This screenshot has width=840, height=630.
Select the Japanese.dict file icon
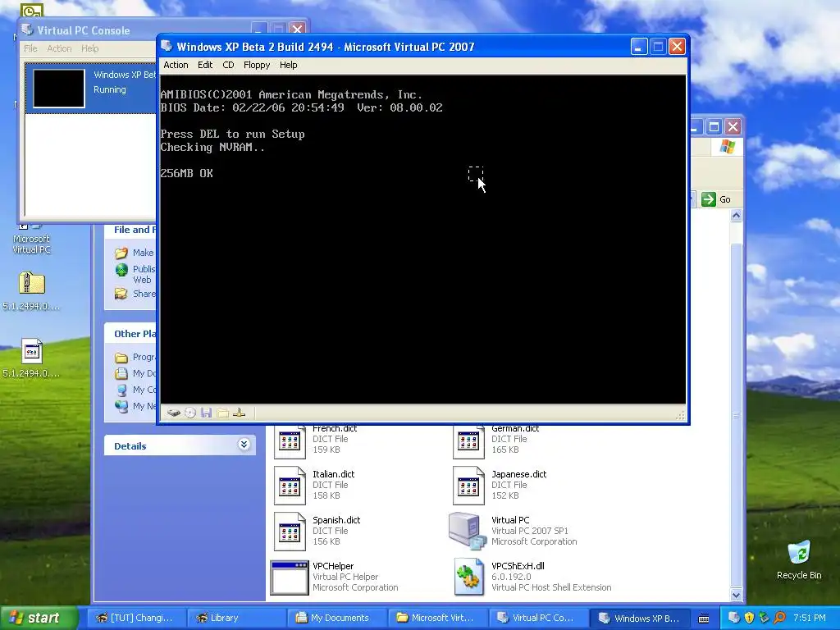[468, 486]
